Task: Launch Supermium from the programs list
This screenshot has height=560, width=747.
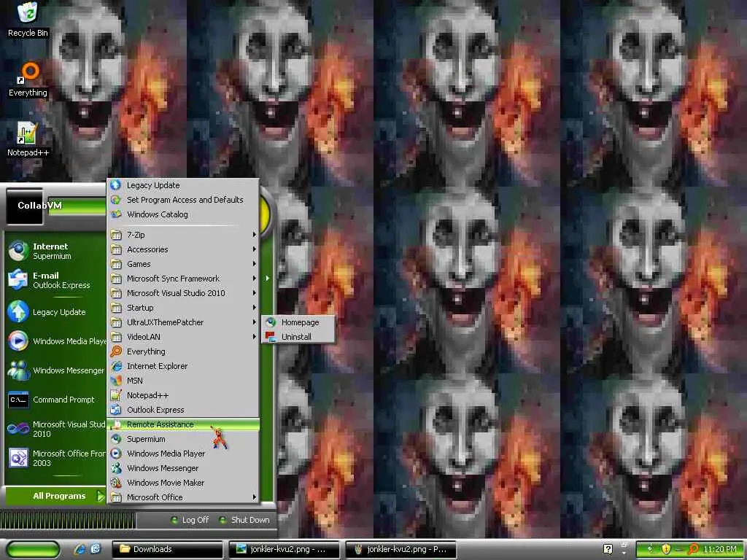Action: pyautogui.click(x=183, y=439)
